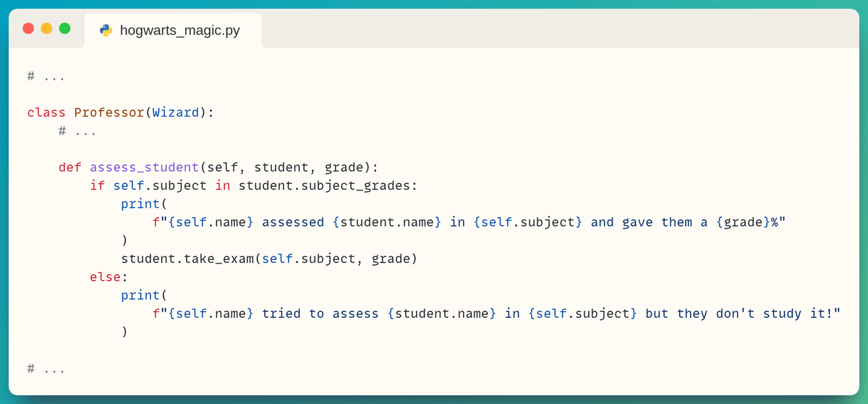The width and height of the screenshot is (868, 404).
Task: Select the hogwarts_magic.py tab
Action: [x=179, y=30]
